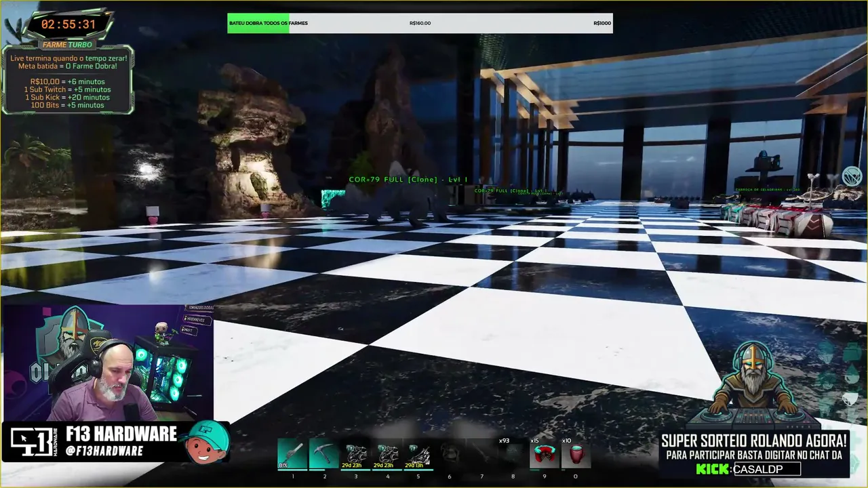Click the donation goal progress bar
Image resolution: width=868 pixels, height=488 pixels.
coord(420,23)
